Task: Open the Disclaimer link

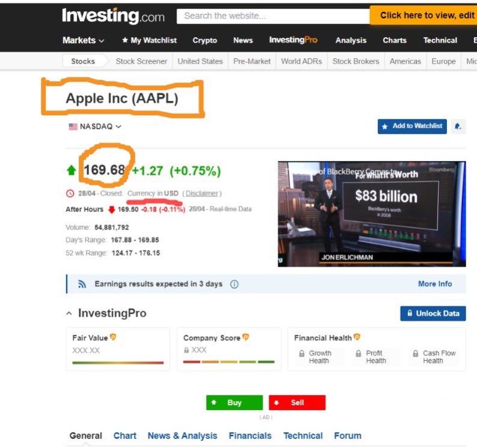Action: tap(202, 193)
